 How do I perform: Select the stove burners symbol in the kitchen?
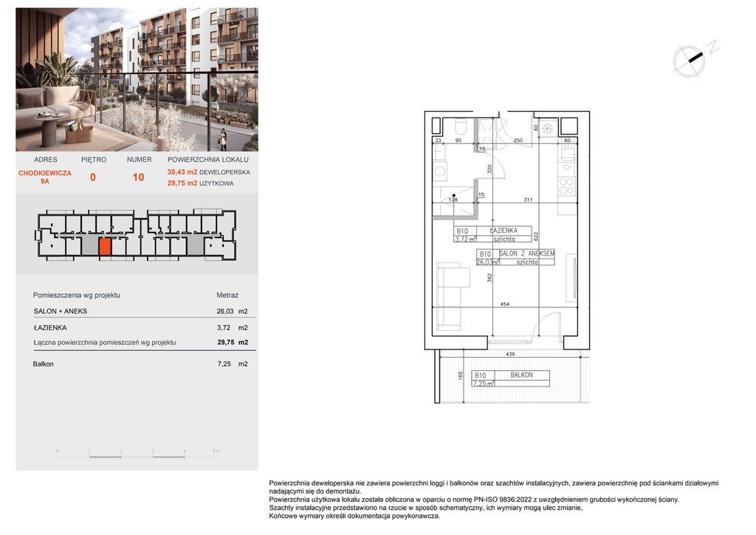tap(568, 187)
